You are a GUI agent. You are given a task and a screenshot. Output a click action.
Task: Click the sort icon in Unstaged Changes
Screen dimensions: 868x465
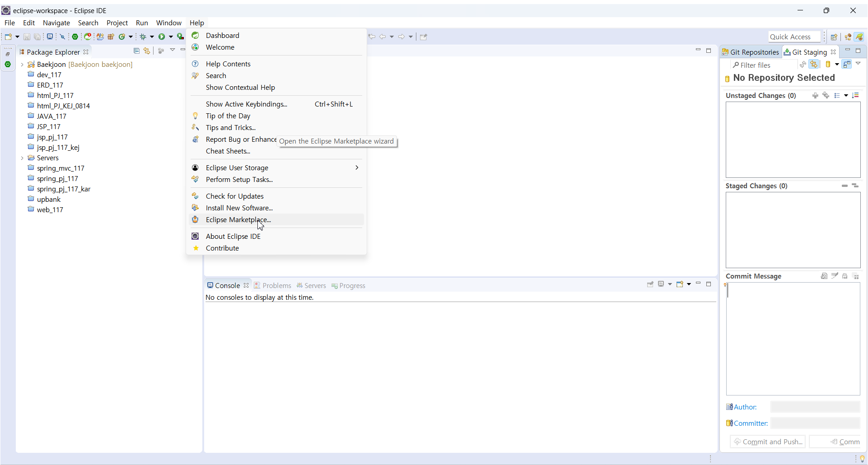click(x=855, y=95)
